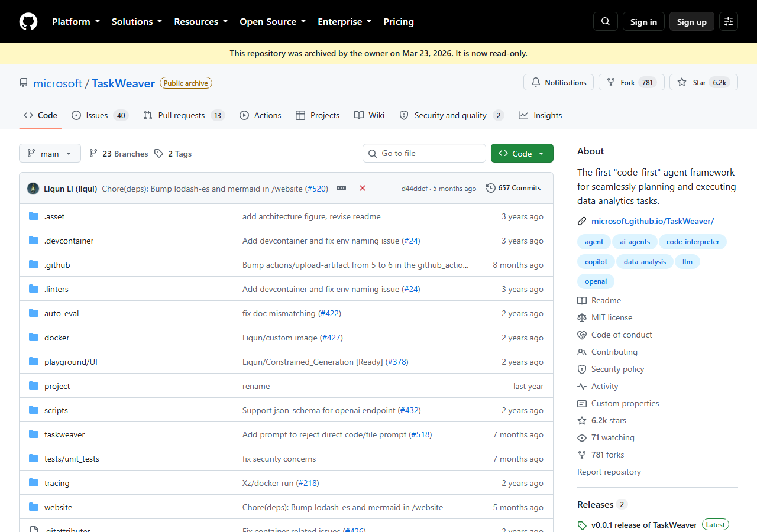This screenshot has height=532, width=757.
Task: Click the 71 watching eye icon
Action: coord(582,437)
